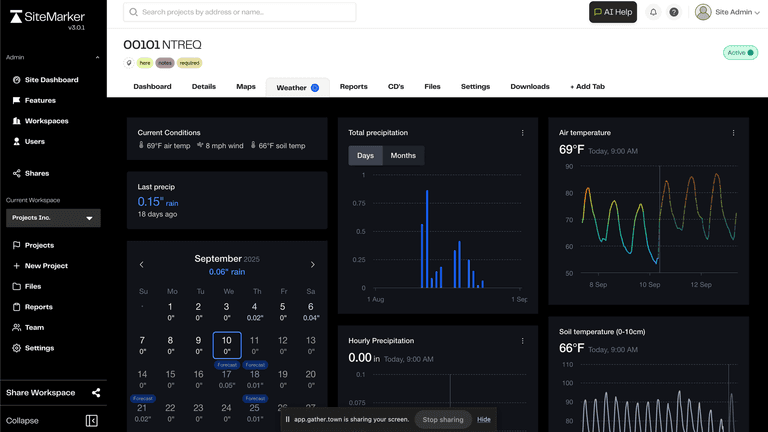Open the Site Admin account menu

pyautogui.click(x=727, y=12)
